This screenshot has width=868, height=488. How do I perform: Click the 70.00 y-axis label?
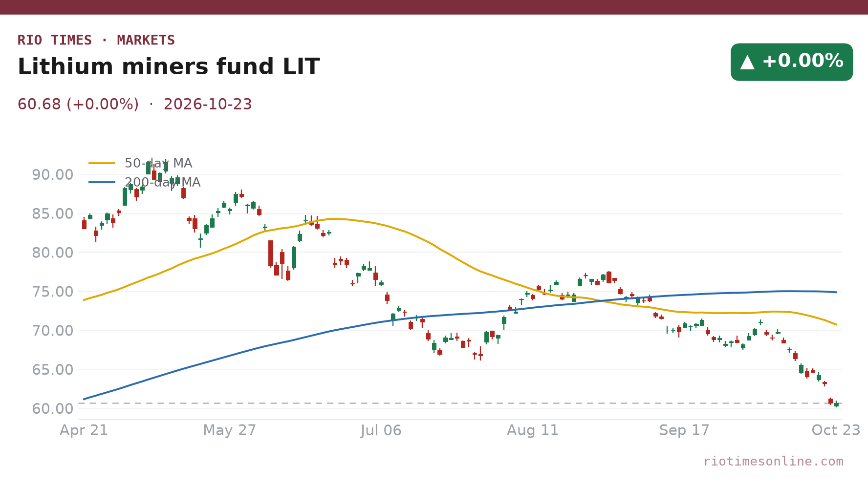(x=52, y=331)
